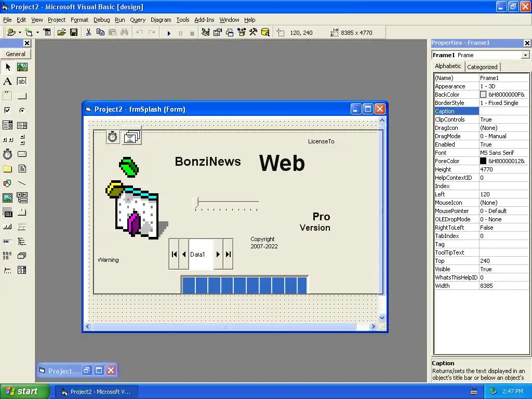This screenshot has width=532, height=399.
Task: Pick the Frame control in the toolbox
Action: (x=8, y=96)
